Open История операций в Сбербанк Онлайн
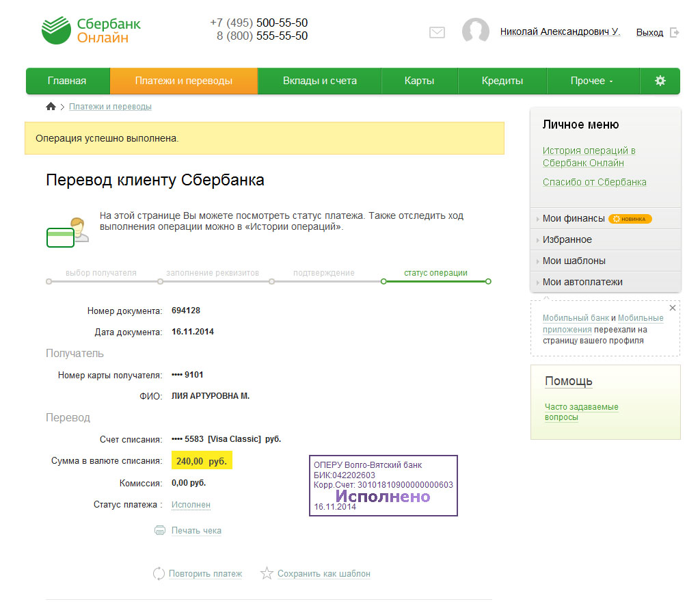The height and width of the screenshot is (604, 700). [x=589, y=157]
